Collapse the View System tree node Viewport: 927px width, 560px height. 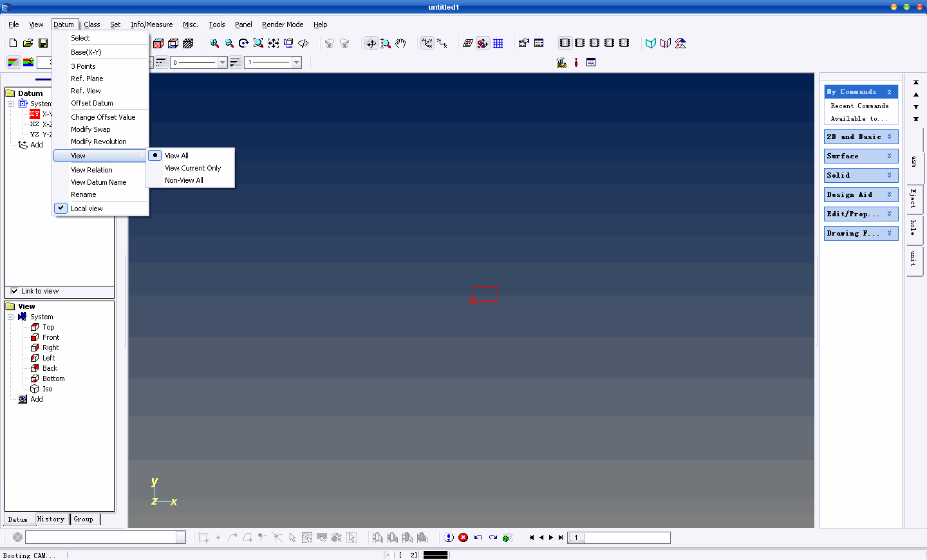click(10, 317)
